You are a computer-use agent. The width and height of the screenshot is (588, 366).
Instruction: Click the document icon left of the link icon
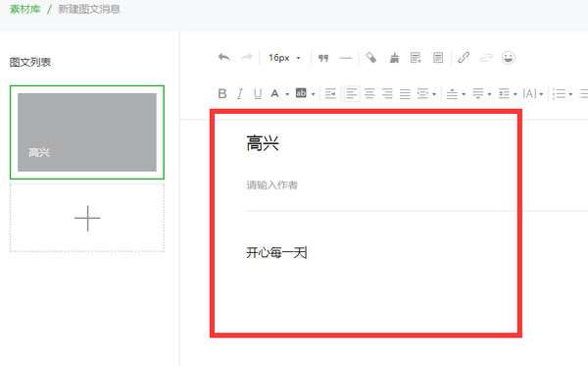438,58
